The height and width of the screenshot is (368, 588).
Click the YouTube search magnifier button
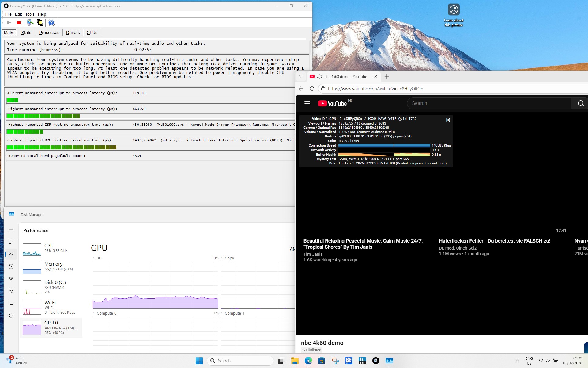tap(581, 103)
